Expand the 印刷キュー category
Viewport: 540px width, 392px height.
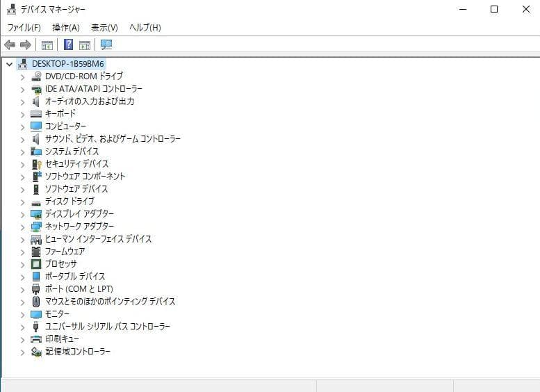coord(23,340)
